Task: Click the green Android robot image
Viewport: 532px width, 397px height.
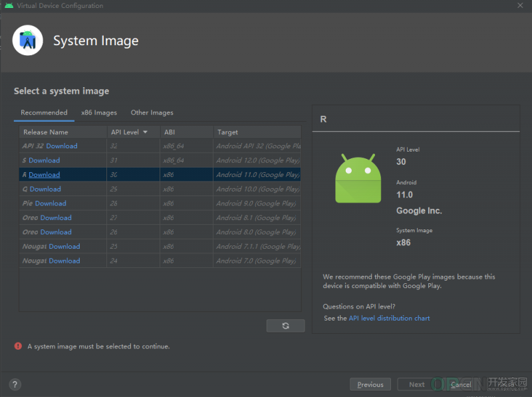Action: (x=358, y=178)
